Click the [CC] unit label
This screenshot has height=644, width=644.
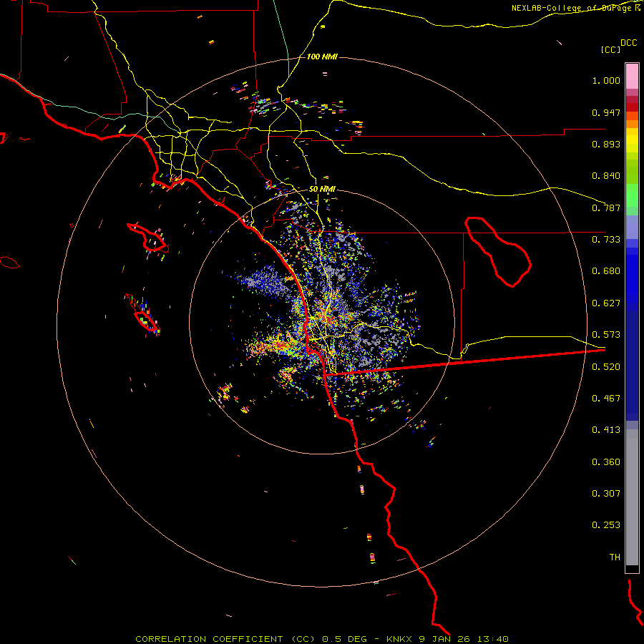tap(610, 49)
